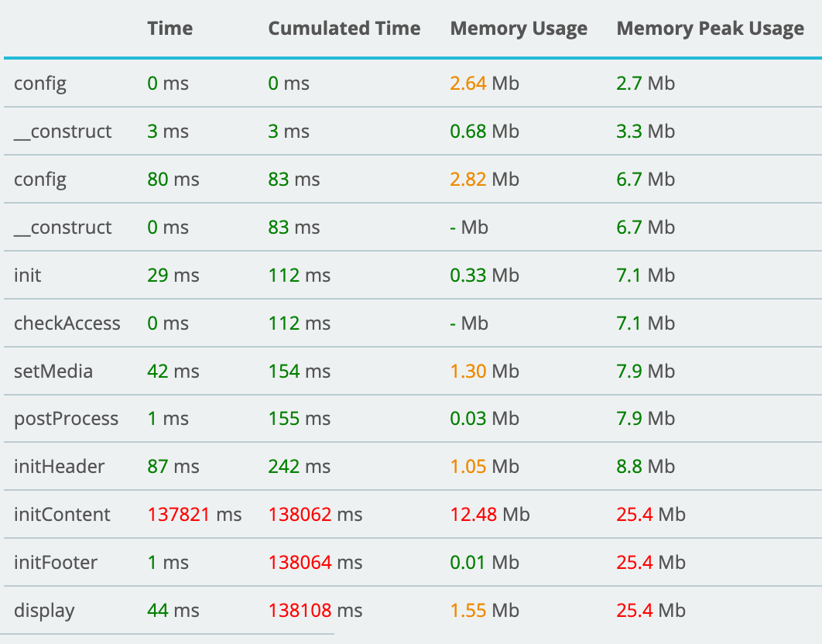Screen dimensions: 822x644
Task: Select the setMedia row label
Action: (53, 372)
